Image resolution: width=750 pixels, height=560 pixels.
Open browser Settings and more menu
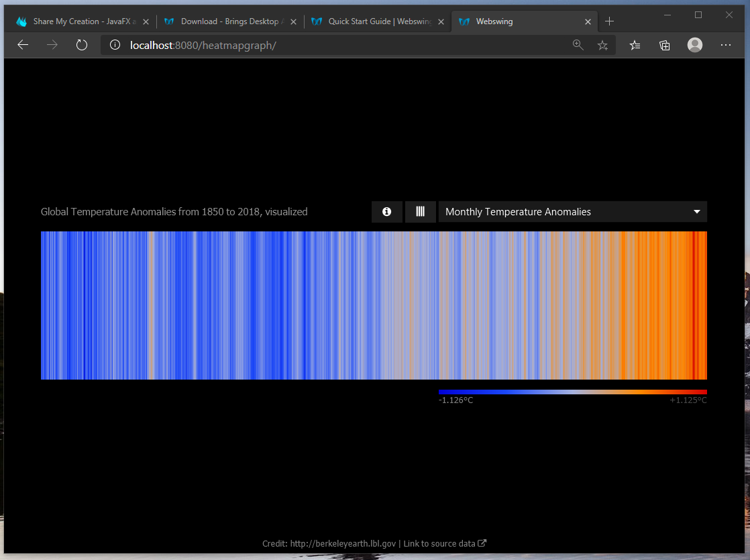pyautogui.click(x=726, y=45)
